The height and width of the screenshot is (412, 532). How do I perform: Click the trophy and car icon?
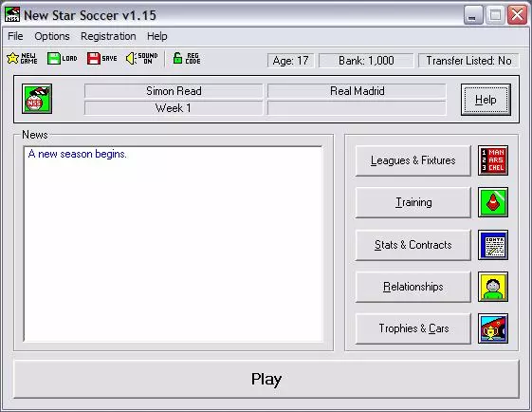click(493, 328)
